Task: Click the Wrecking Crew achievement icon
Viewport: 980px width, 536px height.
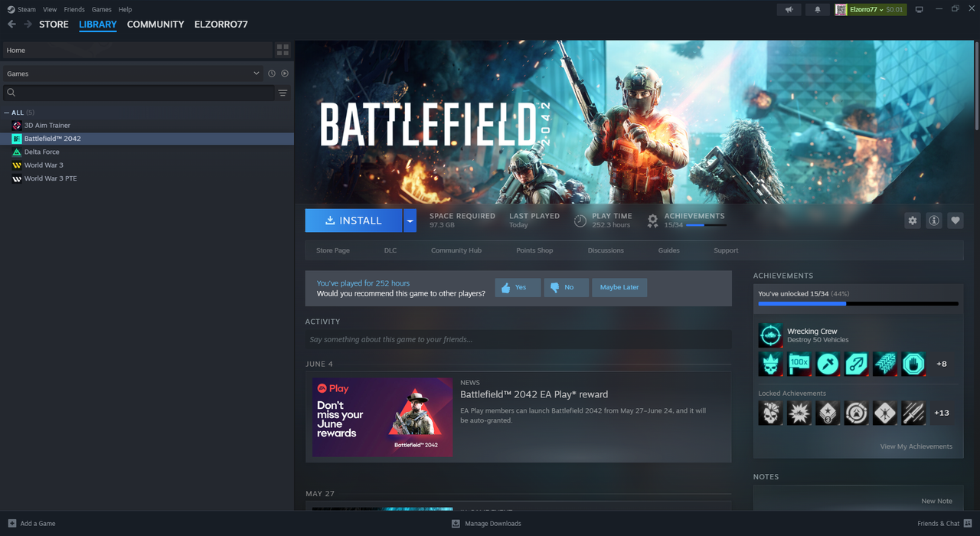Action: pyautogui.click(x=770, y=335)
